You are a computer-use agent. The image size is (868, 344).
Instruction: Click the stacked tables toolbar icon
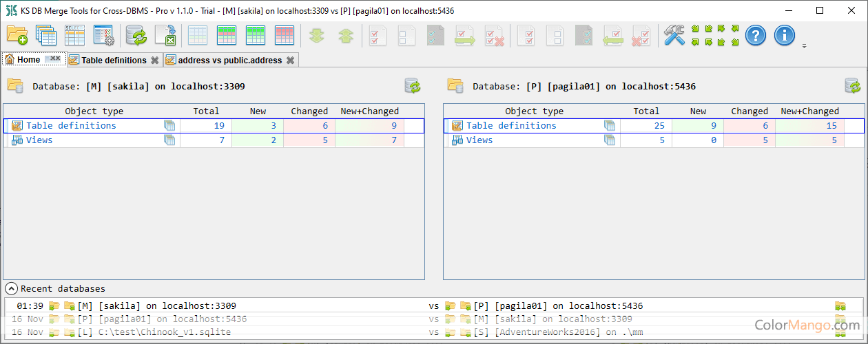[x=45, y=35]
